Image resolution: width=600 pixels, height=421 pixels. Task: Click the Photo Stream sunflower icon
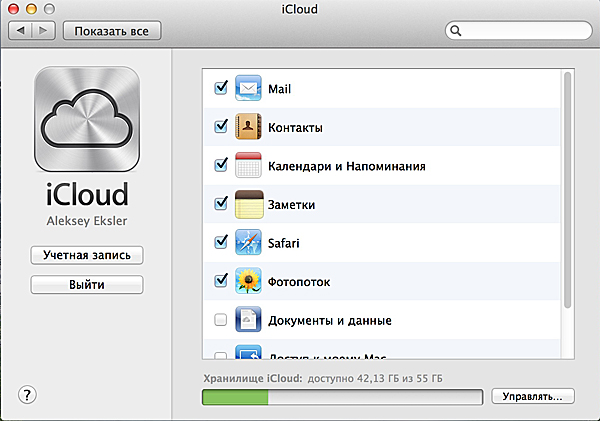coord(248,281)
